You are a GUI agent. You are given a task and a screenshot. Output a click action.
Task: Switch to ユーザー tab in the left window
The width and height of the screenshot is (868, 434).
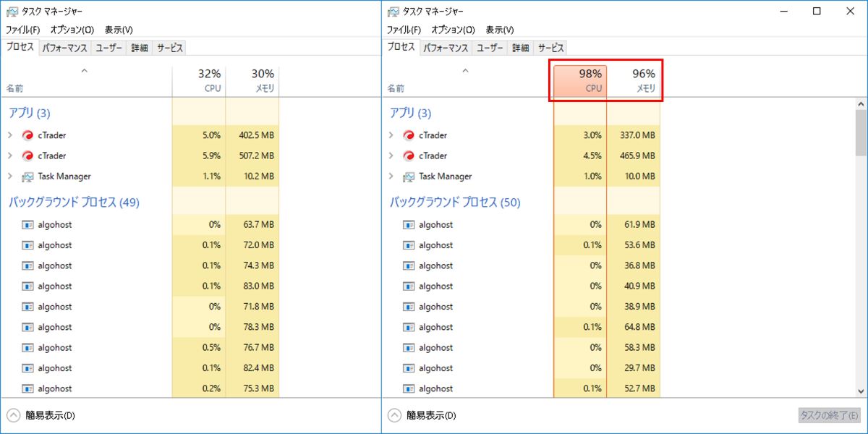click(109, 48)
